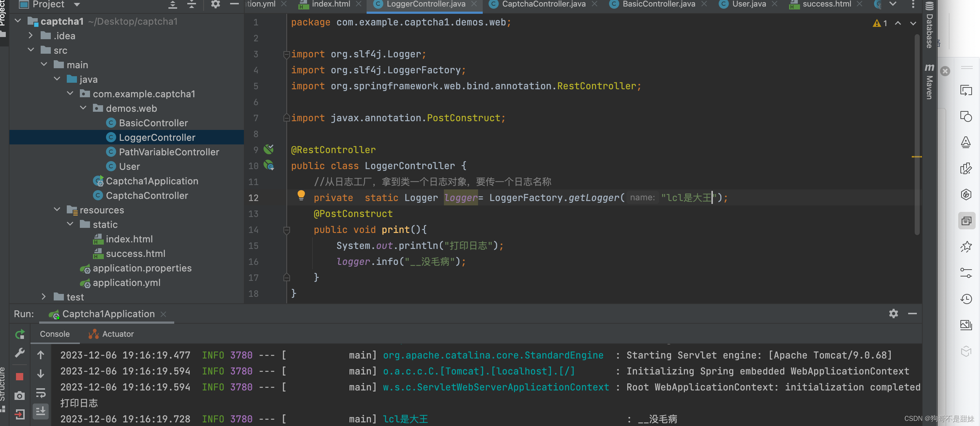Close the LoggerController.java tab
The image size is (980, 426).
[x=474, y=4]
